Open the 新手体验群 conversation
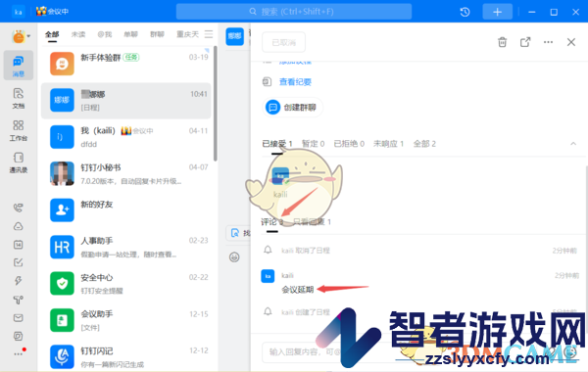Screen dimensions: 588x372 (126, 64)
